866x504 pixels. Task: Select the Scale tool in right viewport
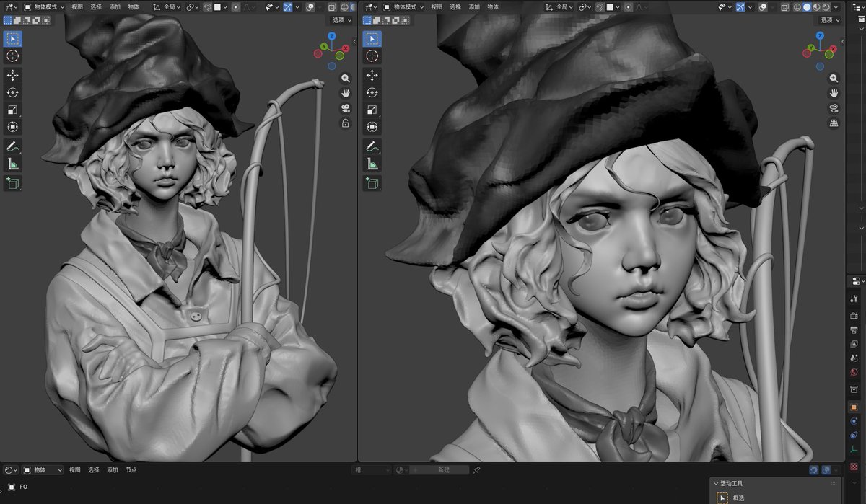pos(372,110)
